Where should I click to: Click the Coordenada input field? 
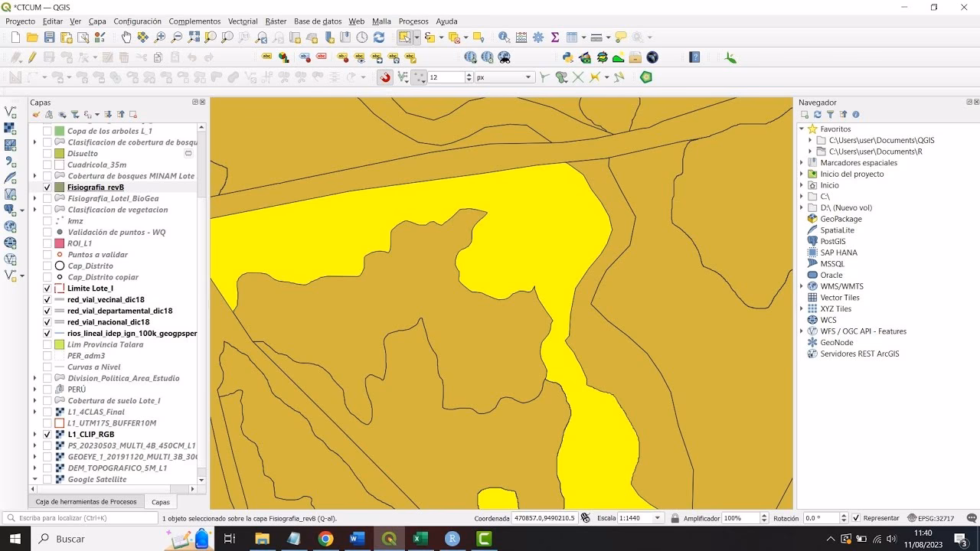(x=544, y=517)
